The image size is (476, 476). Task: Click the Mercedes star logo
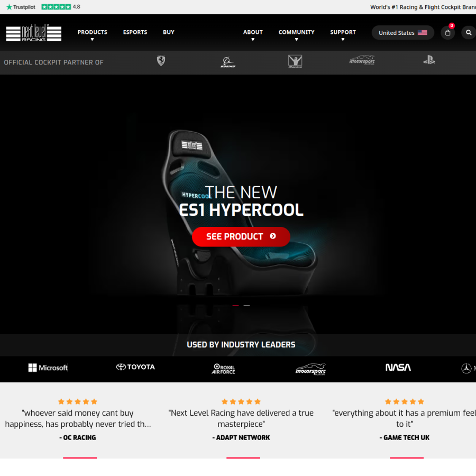[466, 368]
